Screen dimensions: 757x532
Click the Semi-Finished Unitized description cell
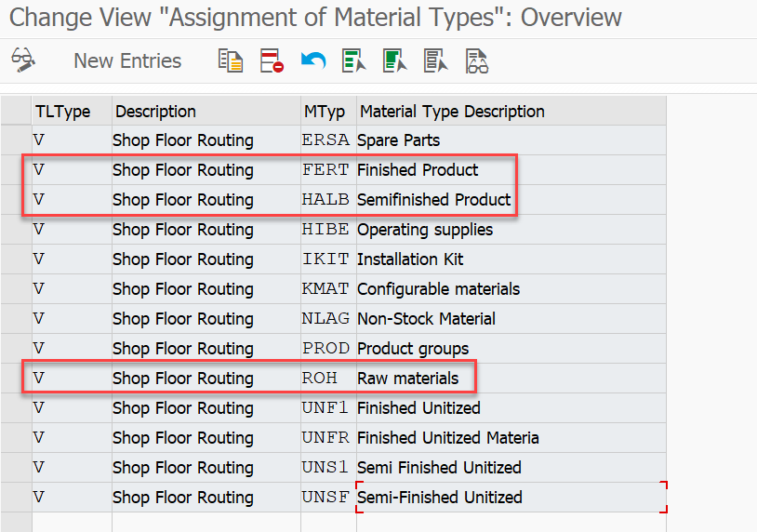511,498
